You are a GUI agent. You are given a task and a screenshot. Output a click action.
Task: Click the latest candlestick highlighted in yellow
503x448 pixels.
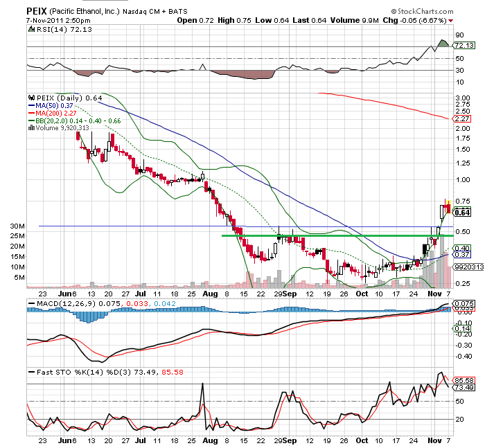(x=448, y=206)
